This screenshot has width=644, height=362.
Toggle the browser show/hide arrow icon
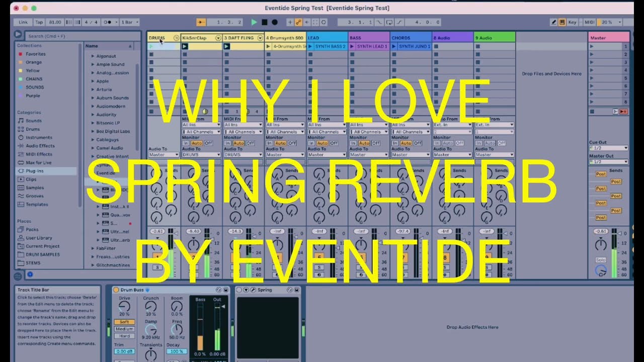19,35
